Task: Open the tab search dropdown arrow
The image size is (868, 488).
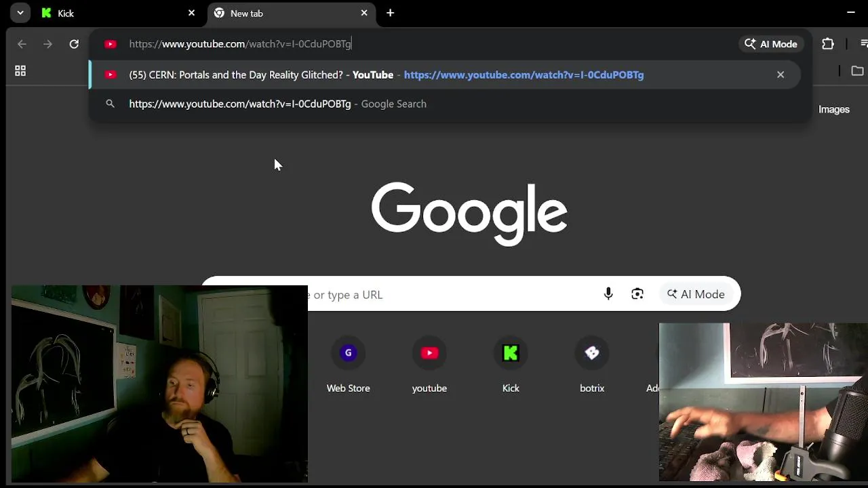Action: pyautogui.click(x=20, y=13)
